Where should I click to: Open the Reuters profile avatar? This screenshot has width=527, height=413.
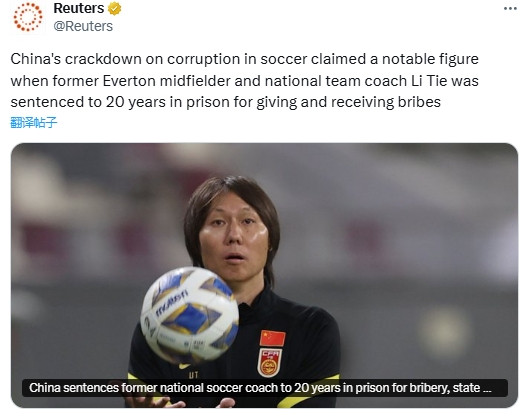28,17
